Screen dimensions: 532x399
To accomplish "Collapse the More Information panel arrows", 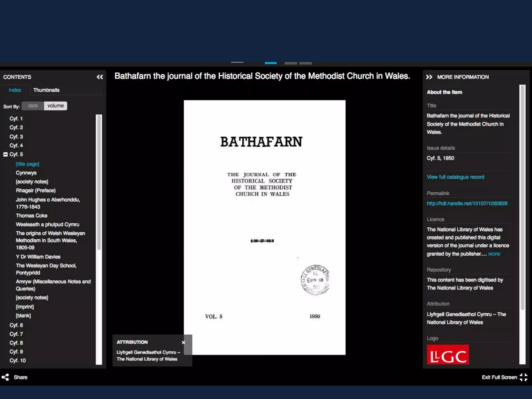I will click(x=429, y=77).
